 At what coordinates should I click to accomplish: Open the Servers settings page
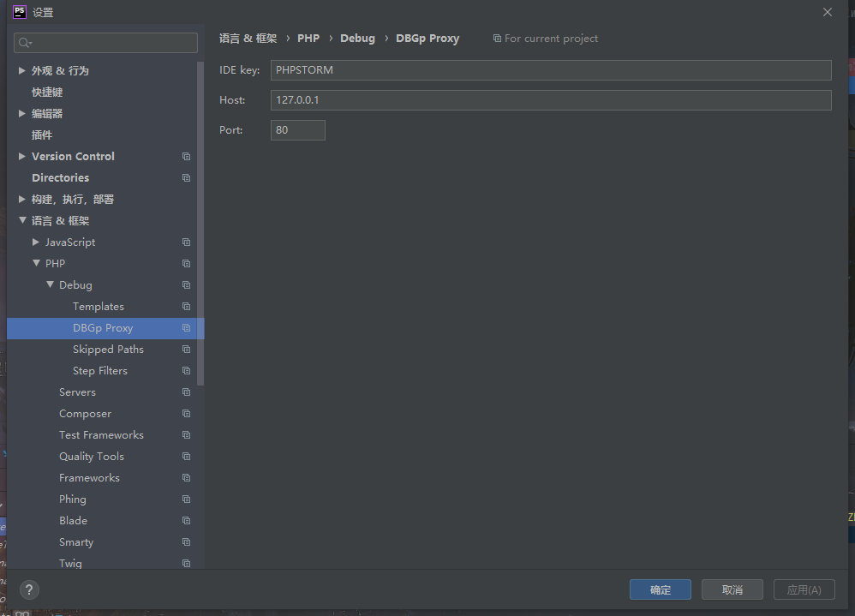pyautogui.click(x=77, y=392)
